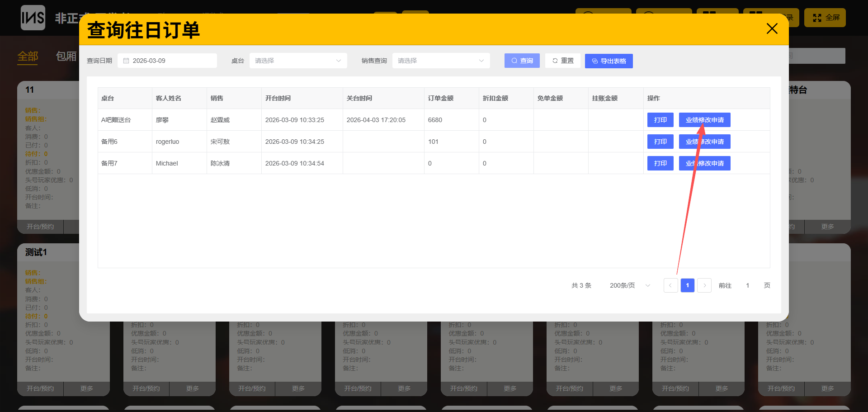Print the 备用7 order
The image size is (868, 412).
660,163
